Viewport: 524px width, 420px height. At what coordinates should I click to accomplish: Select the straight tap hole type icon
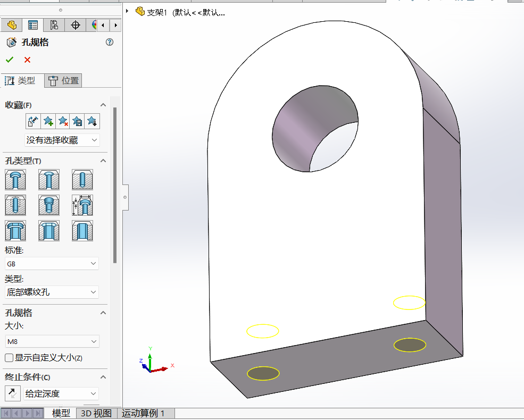click(x=15, y=205)
